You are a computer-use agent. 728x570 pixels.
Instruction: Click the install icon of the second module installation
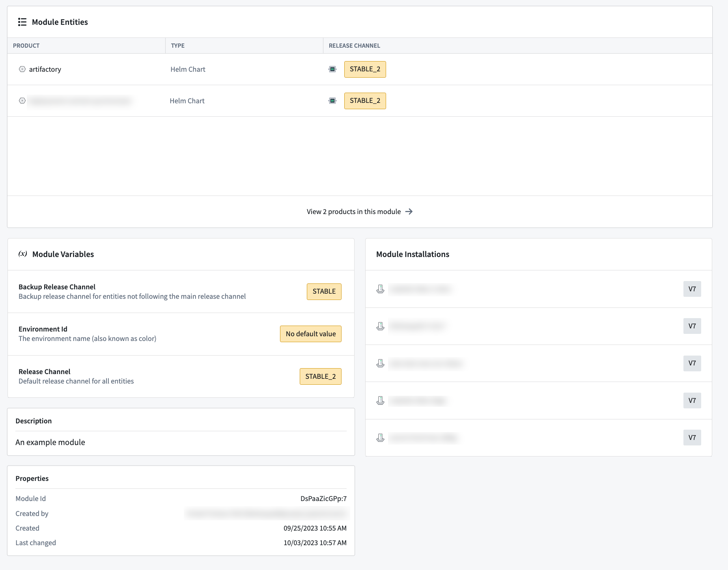(381, 326)
